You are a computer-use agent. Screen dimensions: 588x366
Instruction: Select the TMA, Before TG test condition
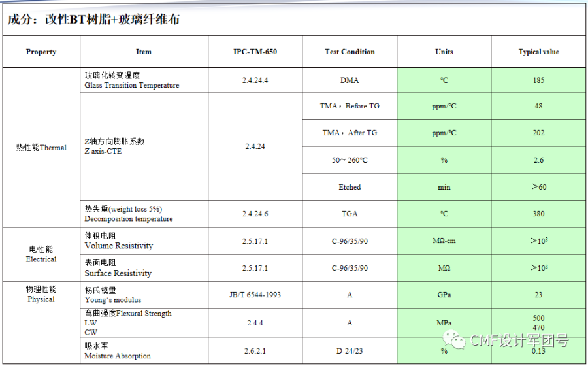pos(350,106)
